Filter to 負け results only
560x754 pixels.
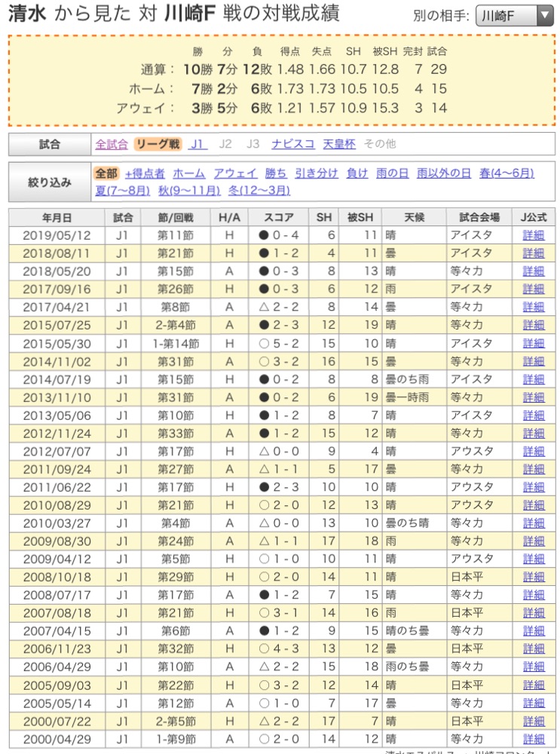(x=357, y=173)
